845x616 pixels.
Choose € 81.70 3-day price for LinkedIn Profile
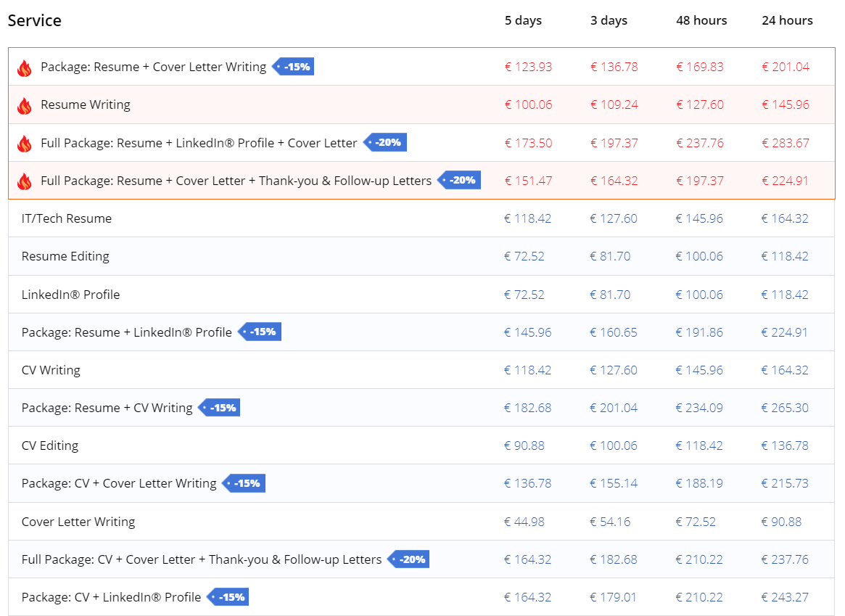tap(609, 295)
